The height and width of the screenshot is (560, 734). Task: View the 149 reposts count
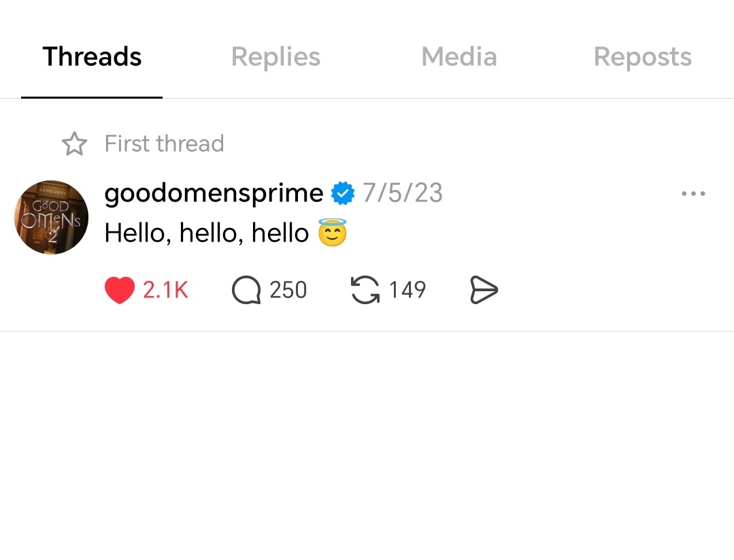407,291
